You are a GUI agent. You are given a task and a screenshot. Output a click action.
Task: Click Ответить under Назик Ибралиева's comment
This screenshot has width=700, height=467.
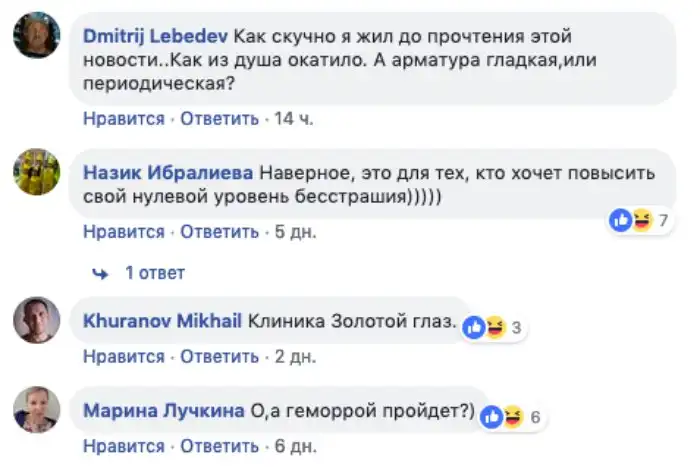point(219,232)
